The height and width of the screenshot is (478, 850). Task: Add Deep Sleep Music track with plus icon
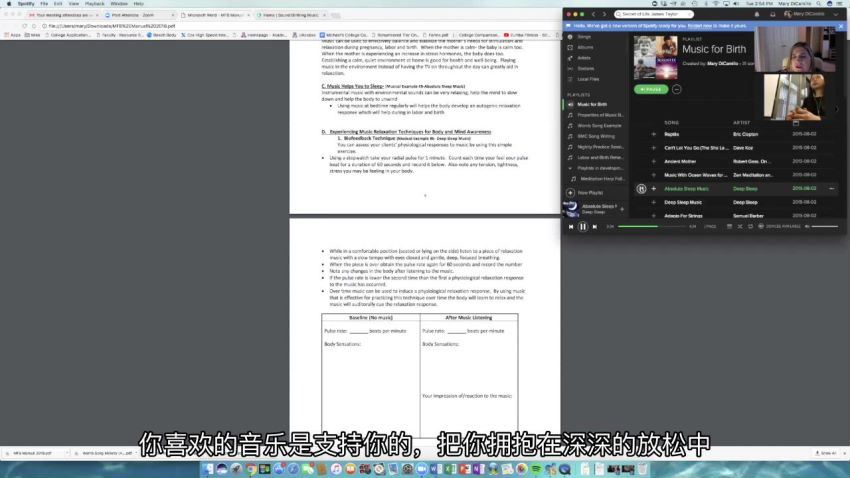[653, 202]
